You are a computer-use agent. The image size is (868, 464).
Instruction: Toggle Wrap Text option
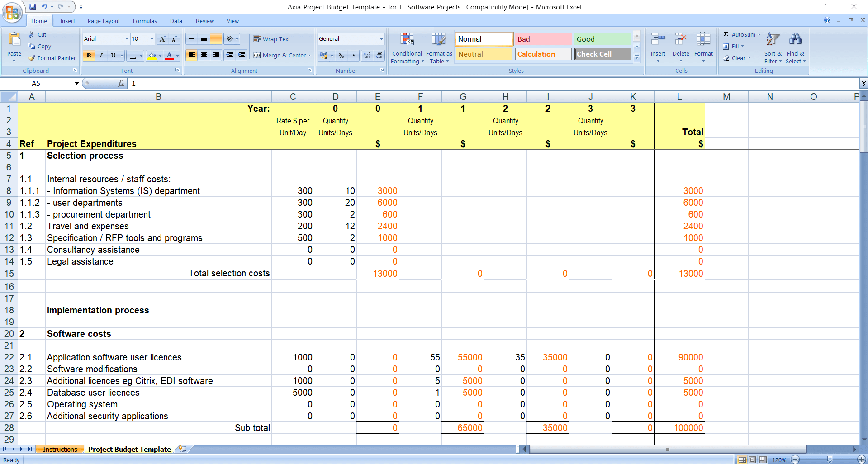tap(271, 39)
